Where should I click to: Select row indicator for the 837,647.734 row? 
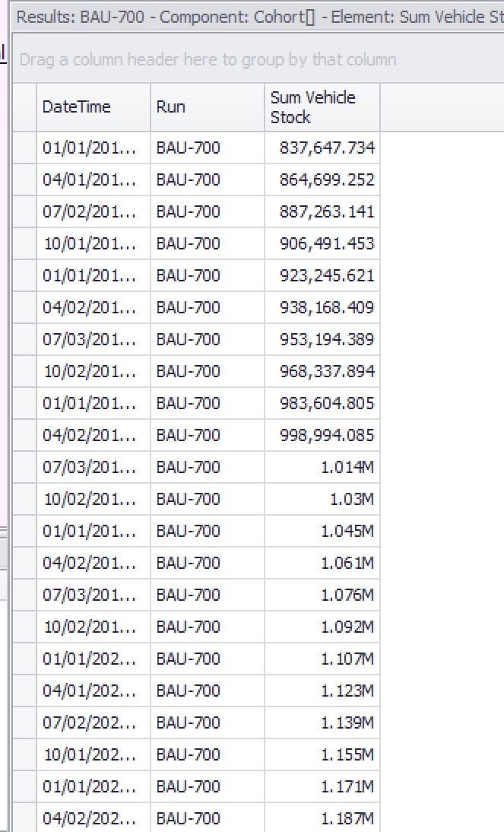pyautogui.click(x=24, y=148)
